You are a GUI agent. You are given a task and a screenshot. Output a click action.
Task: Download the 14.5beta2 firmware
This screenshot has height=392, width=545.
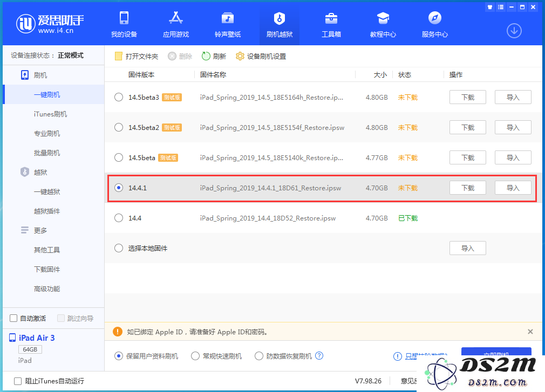[467, 127]
